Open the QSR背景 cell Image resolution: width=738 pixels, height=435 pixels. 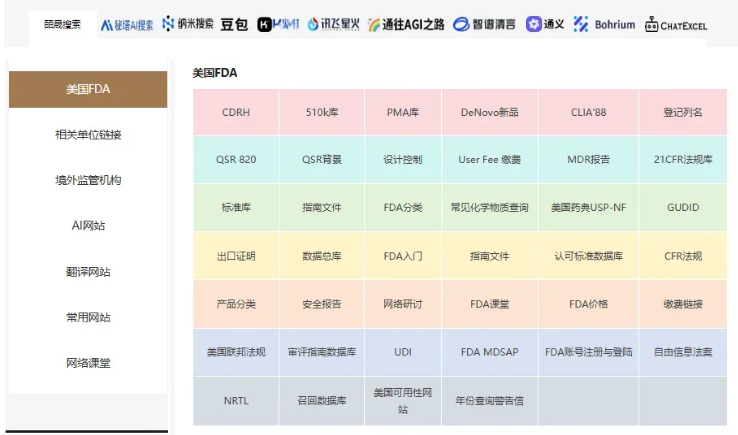(x=322, y=160)
